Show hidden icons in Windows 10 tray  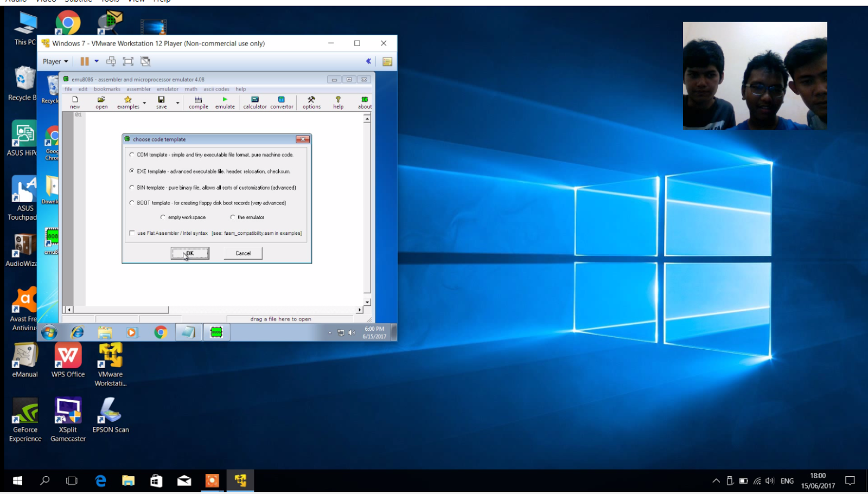[716, 480]
